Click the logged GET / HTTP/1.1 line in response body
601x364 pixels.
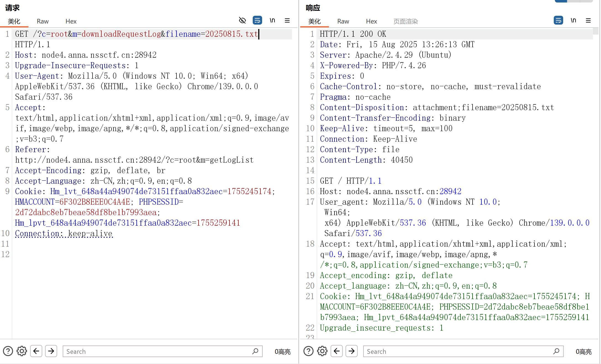click(351, 181)
